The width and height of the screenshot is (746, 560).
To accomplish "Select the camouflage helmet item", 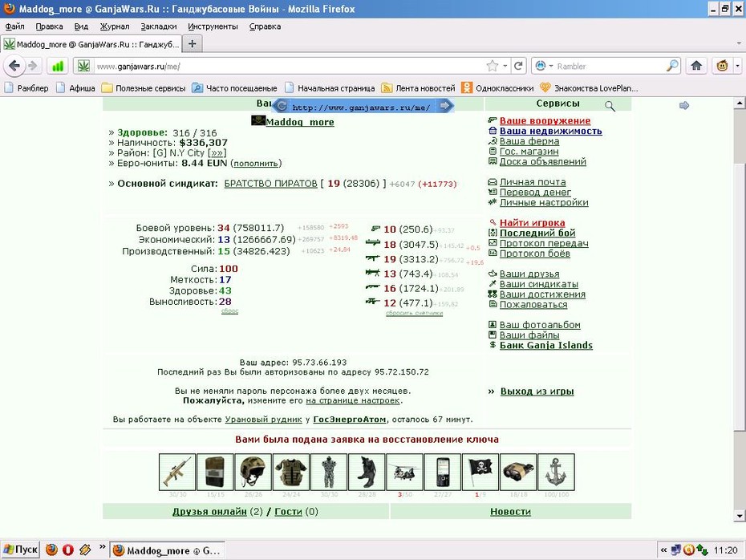I will click(x=253, y=472).
